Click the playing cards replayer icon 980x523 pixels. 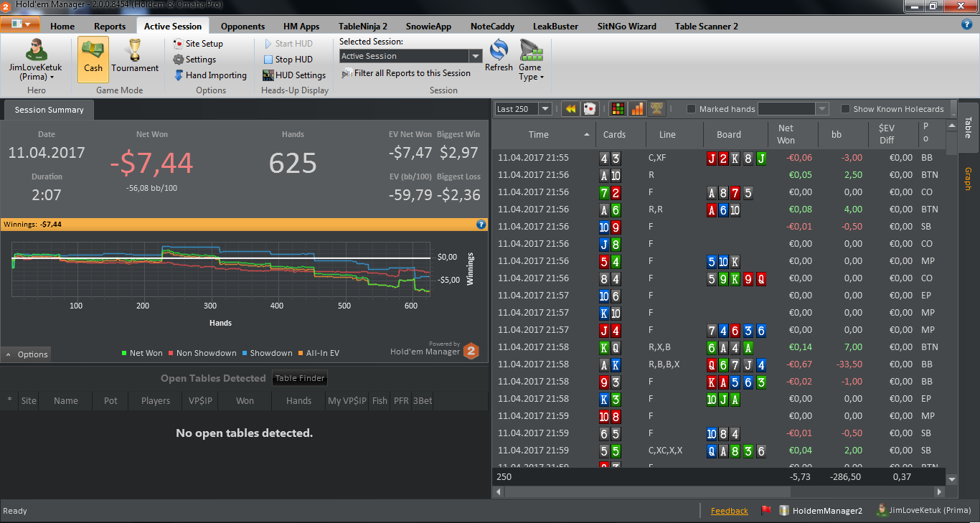[x=590, y=109]
